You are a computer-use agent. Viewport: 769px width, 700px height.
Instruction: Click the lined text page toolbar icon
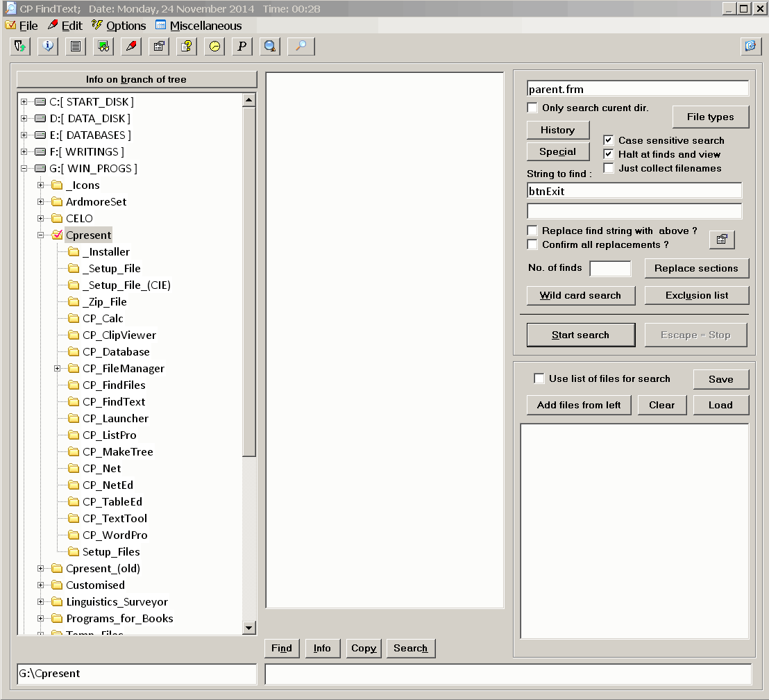[76, 47]
